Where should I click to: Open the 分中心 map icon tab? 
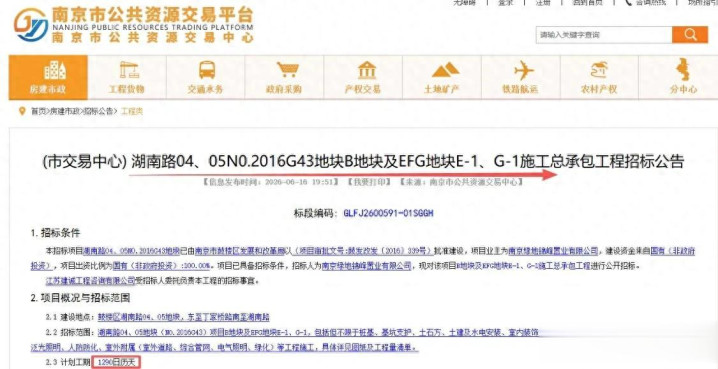click(679, 77)
